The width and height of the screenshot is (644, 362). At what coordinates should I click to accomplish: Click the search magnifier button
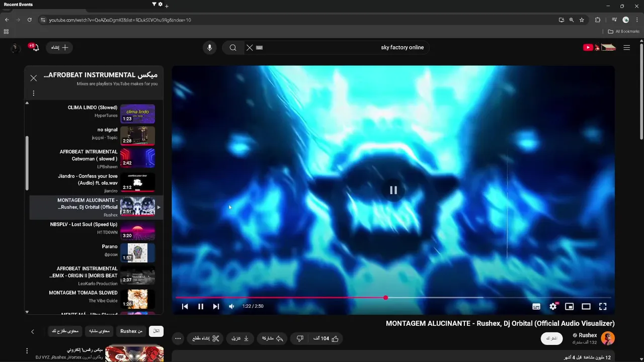[233, 48]
